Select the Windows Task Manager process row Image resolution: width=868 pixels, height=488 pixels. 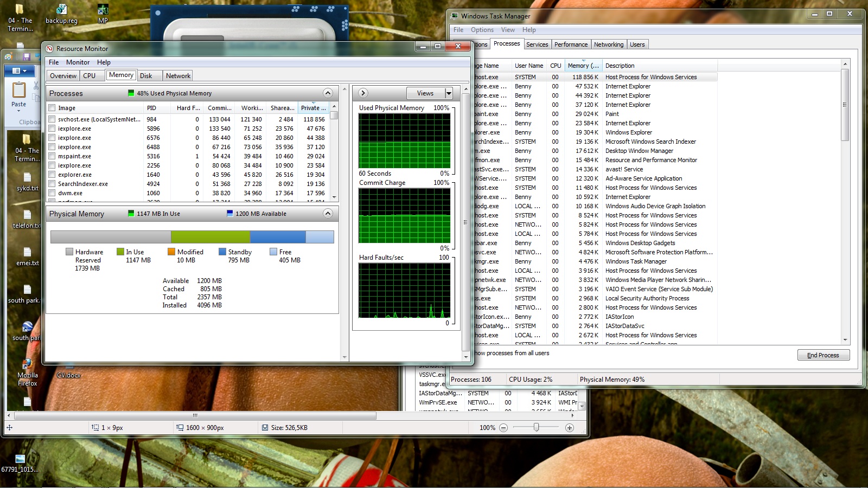coord(595,261)
